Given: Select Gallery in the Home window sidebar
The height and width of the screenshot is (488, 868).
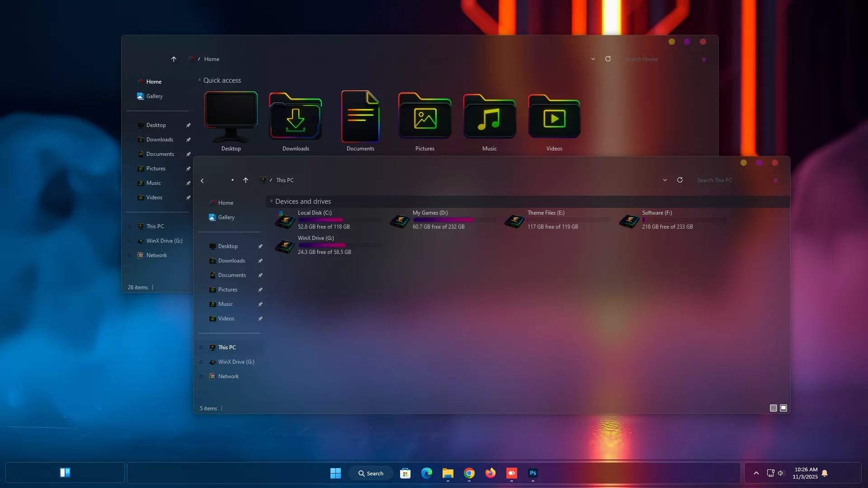Looking at the screenshot, I should point(154,96).
